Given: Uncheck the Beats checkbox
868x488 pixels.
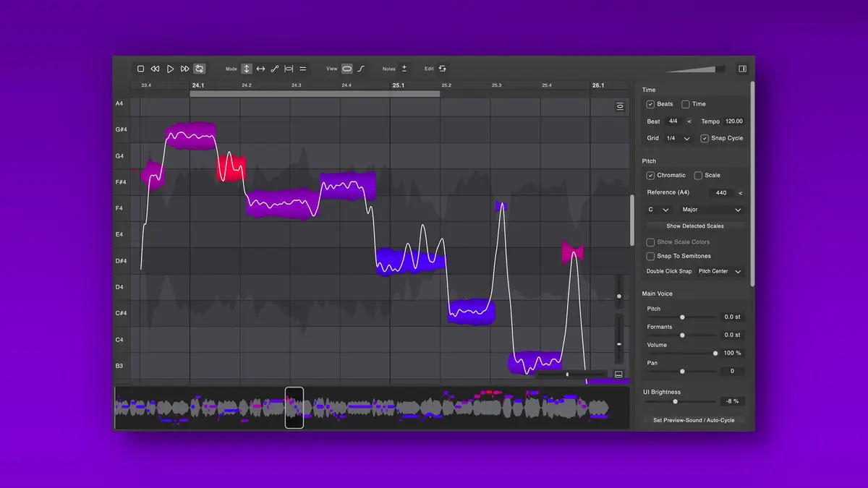Looking at the screenshot, I should click(650, 104).
